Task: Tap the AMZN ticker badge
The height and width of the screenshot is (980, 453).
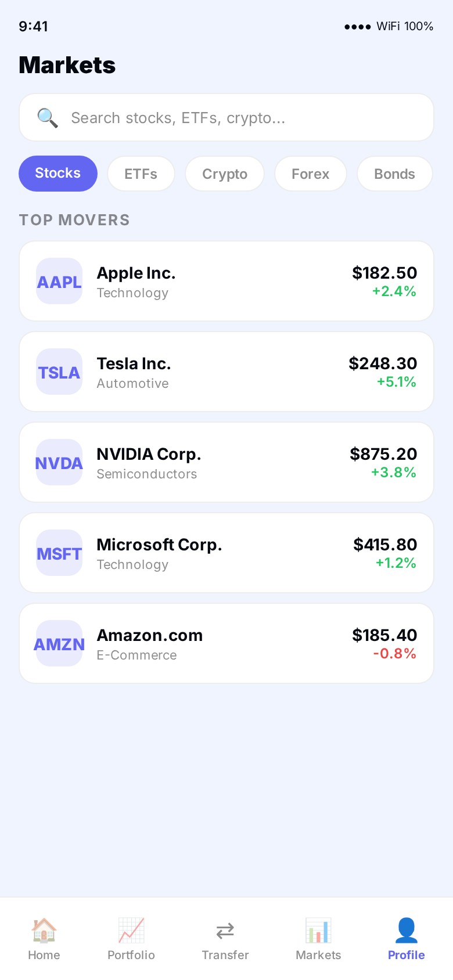Action: 59,644
